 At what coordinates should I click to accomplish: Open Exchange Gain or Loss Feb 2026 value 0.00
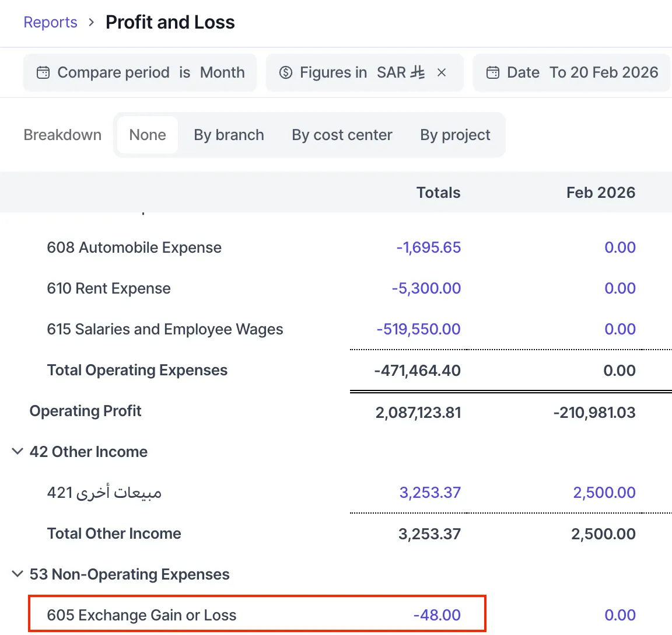coord(620,615)
